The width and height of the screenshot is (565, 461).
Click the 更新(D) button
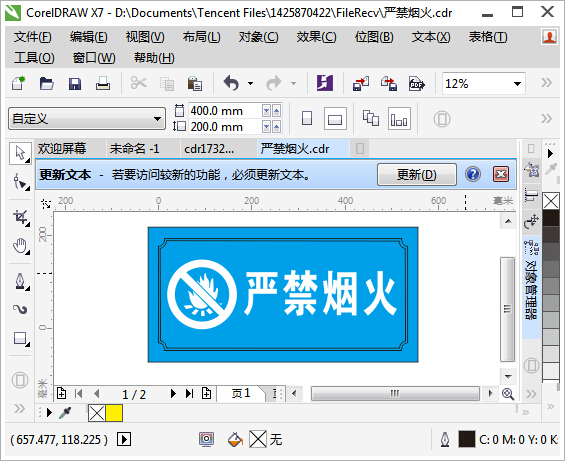point(417,174)
